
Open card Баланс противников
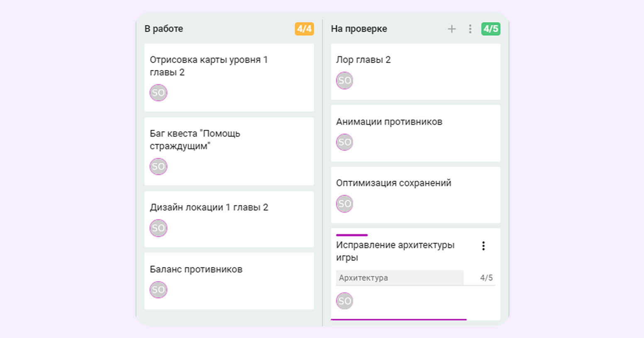(229, 281)
